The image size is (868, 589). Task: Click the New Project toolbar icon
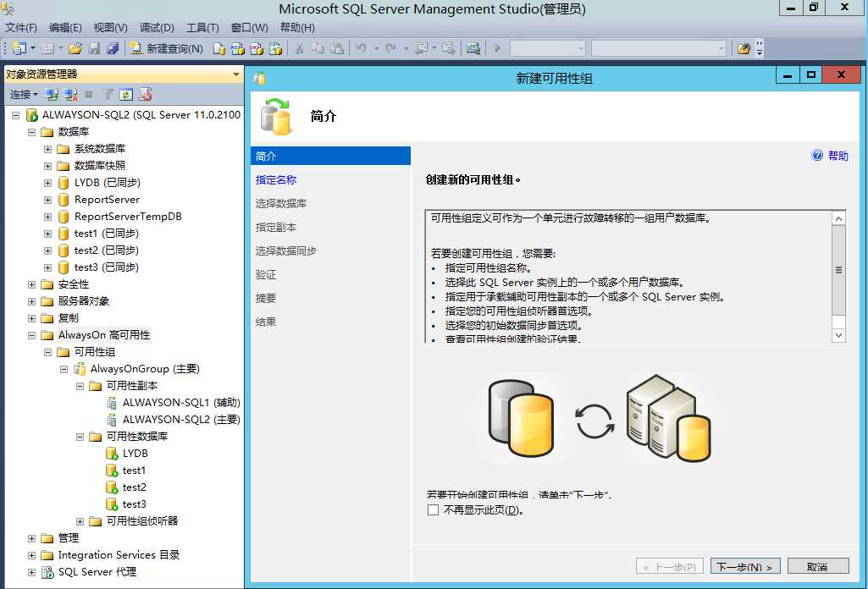click(x=19, y=49)
